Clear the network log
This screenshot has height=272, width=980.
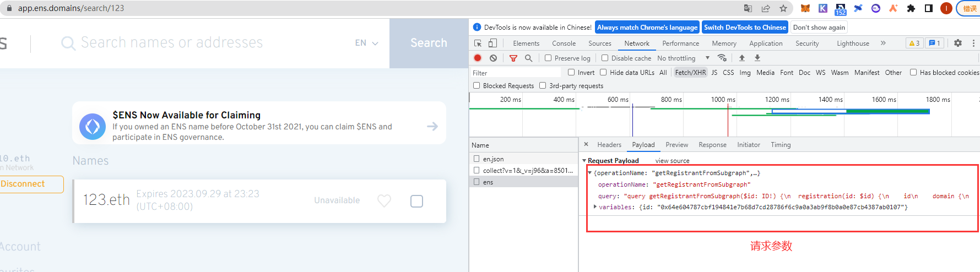(x=493, y=58)
